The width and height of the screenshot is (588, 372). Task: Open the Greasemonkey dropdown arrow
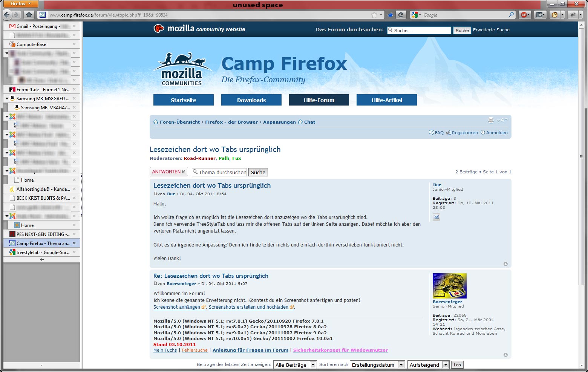tap(562, 15)
